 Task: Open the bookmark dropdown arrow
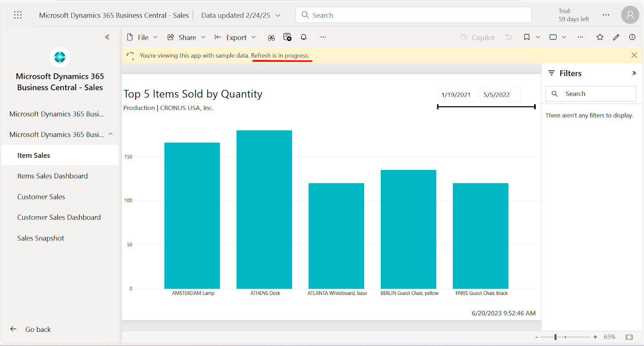(x=538, y=37)
